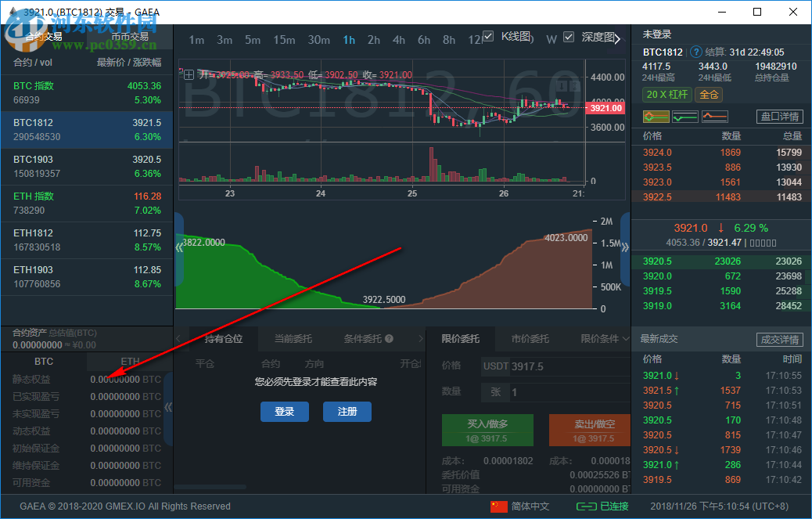
Task: Select the 市价委托 order tab
Action: (x=530, y=339)
